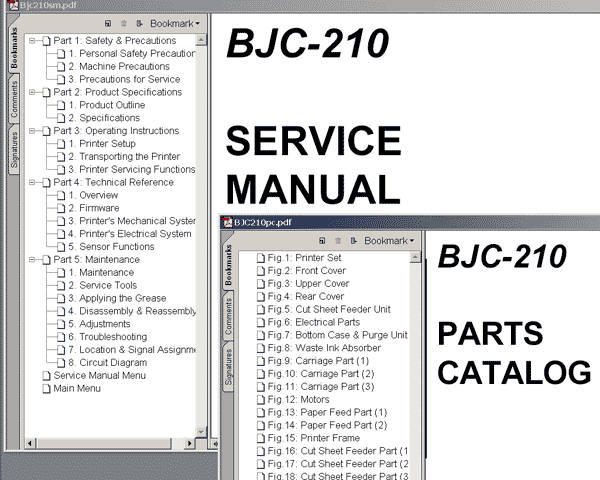Image resolution: width=600 pixels, height=480 pixels.
Task: Open bookmark 4. Disassembly & Reassembly
Action: [132, 311]
